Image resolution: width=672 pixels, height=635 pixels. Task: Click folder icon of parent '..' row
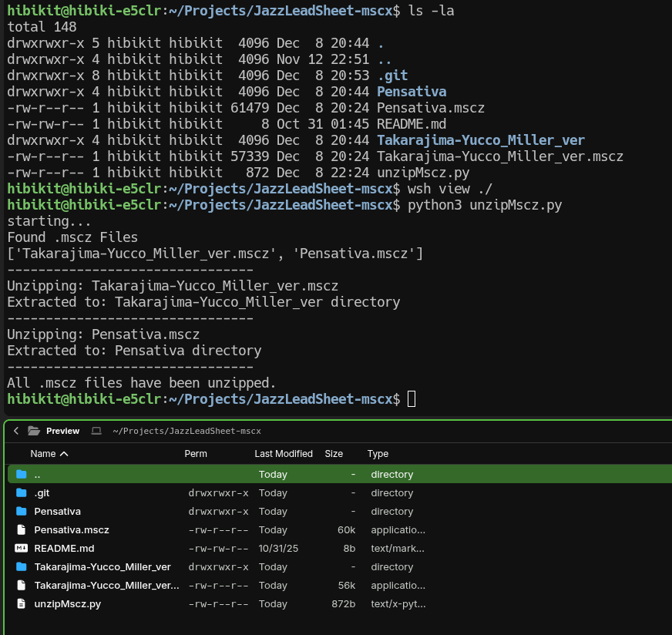pyautogui.click(x=22, y=474)
